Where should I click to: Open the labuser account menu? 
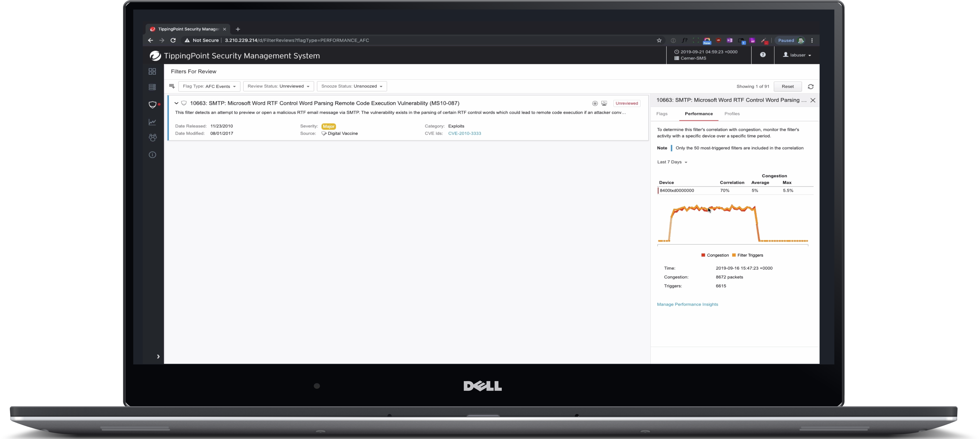click(797, 55)
